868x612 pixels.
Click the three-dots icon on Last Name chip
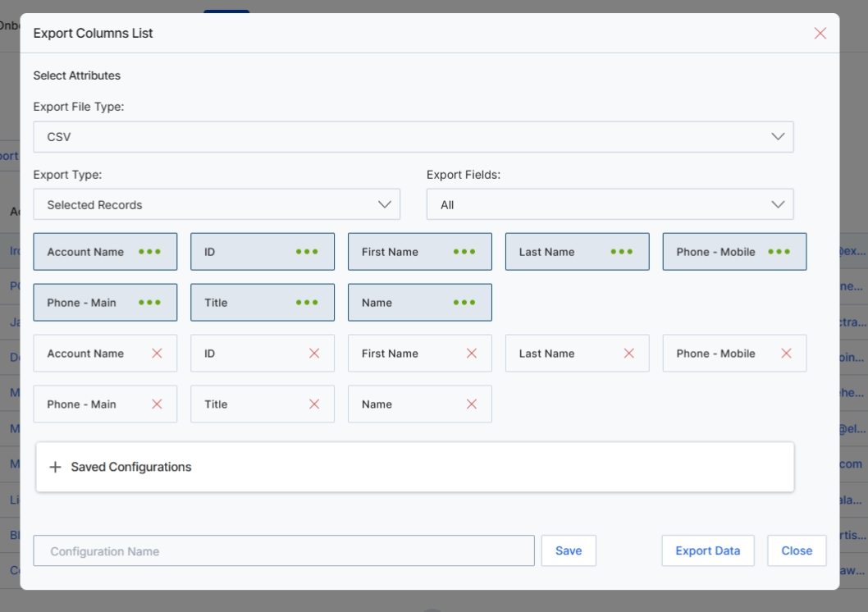pos(621,252)
